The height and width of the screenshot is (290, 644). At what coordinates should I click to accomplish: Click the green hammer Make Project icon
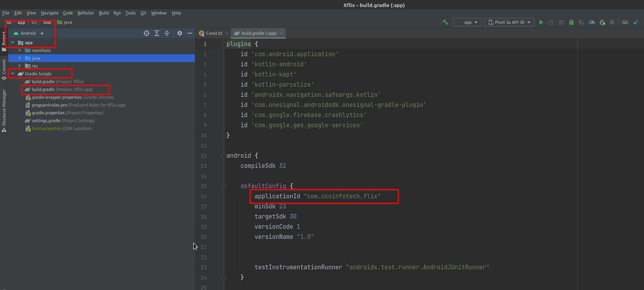click(x=445, y=22)
